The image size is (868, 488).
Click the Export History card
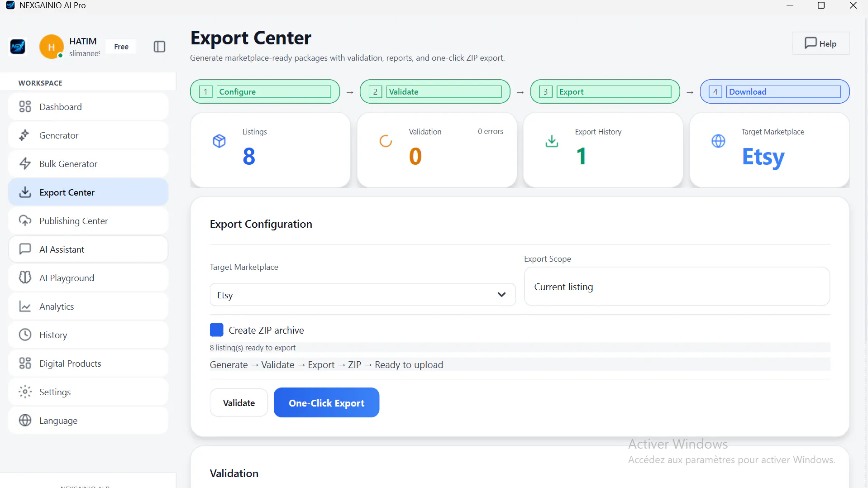coord(603,150)
